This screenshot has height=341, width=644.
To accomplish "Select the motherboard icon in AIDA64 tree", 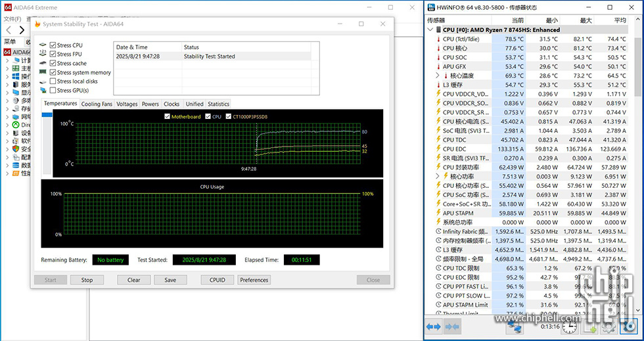I will (16, 68).
